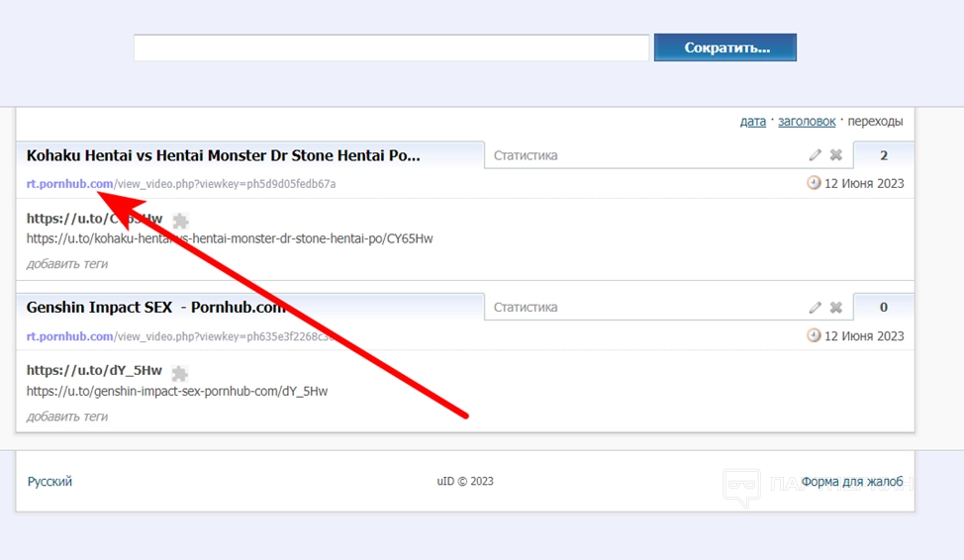Open the viewkey=ph635e3f2268c source URL
The height and width of the screenshot is (560, 964).
pos(181,336)
